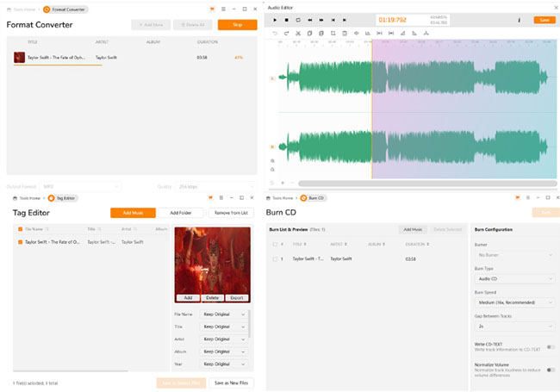Screen dimensions: 560x392
Task: Click the volume speaker icon in editing toolbar
Action: pyautogui.click(x=356, y=34)
